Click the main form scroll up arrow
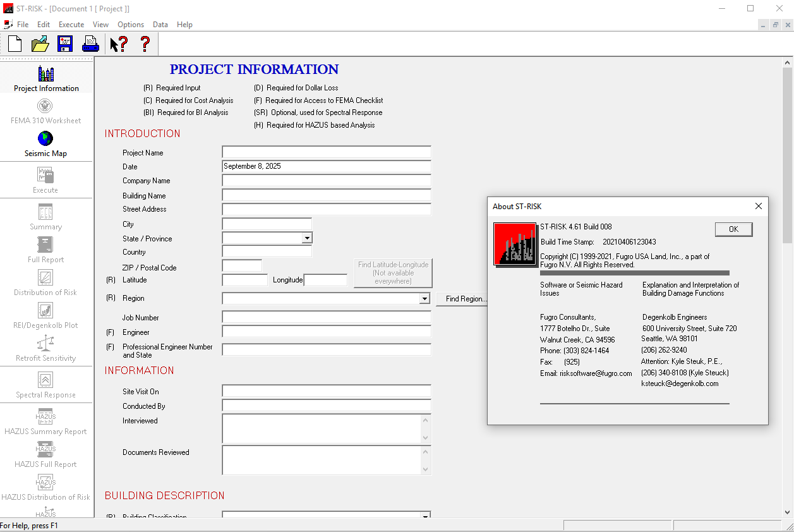Image resolution: width=794 pixels, height=532 pixels. coord(787,63)
